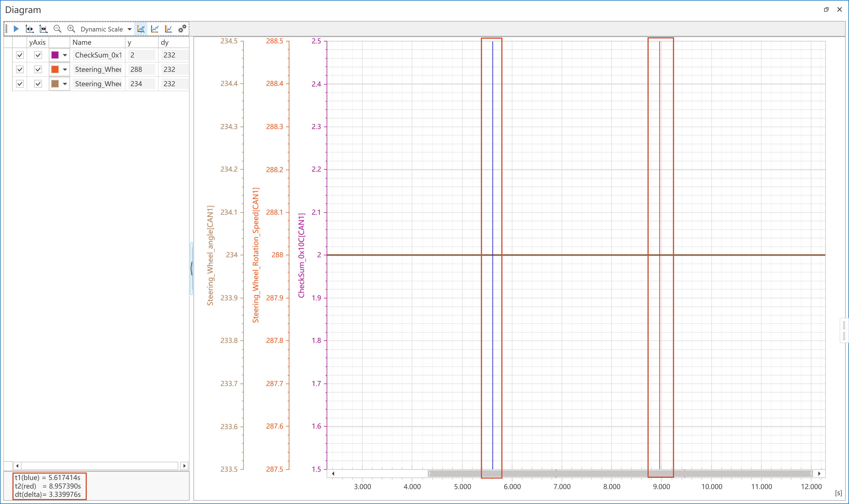Uncheck visibility checkbox for the y 234 row

20,83
